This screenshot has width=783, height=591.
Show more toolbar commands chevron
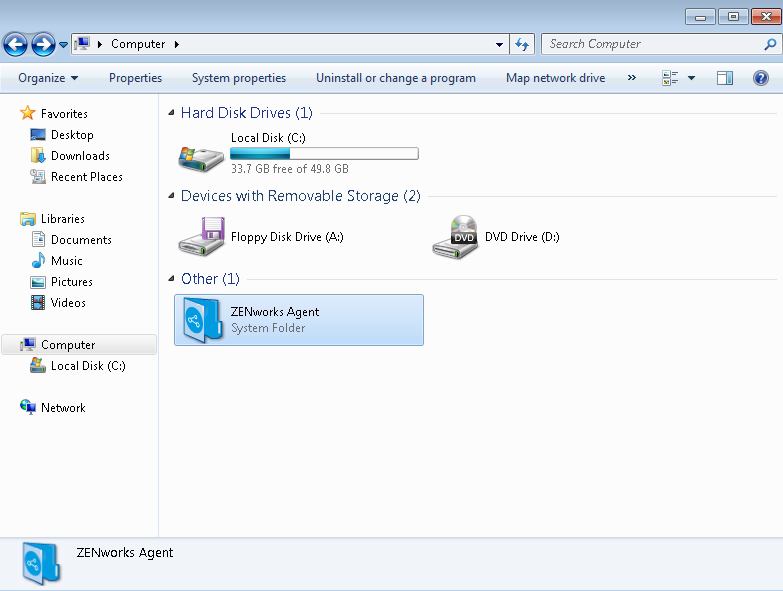632,78
